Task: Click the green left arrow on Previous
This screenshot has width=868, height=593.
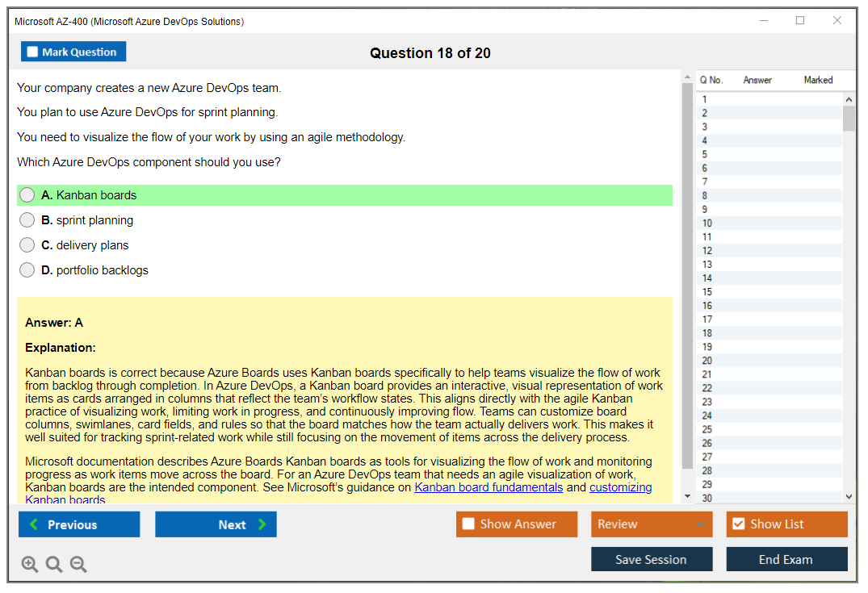Action: click(x=35, y=524)
